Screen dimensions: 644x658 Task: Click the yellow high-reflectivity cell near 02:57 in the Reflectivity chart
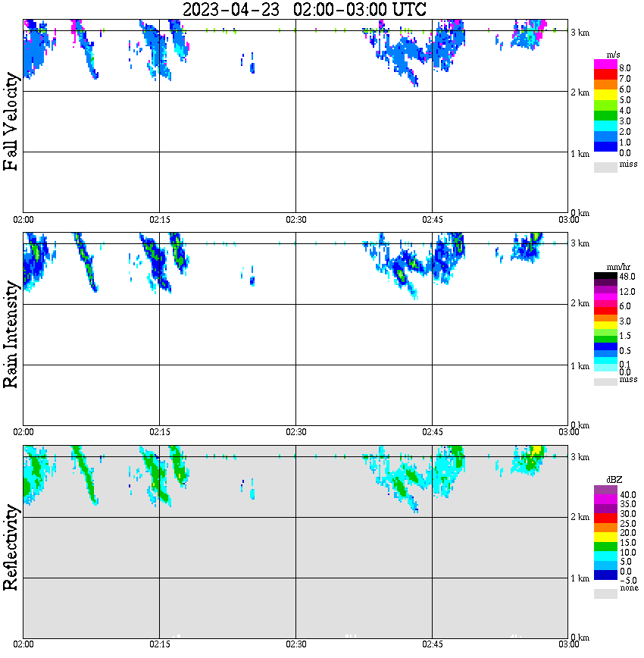(x=536, y=450)
